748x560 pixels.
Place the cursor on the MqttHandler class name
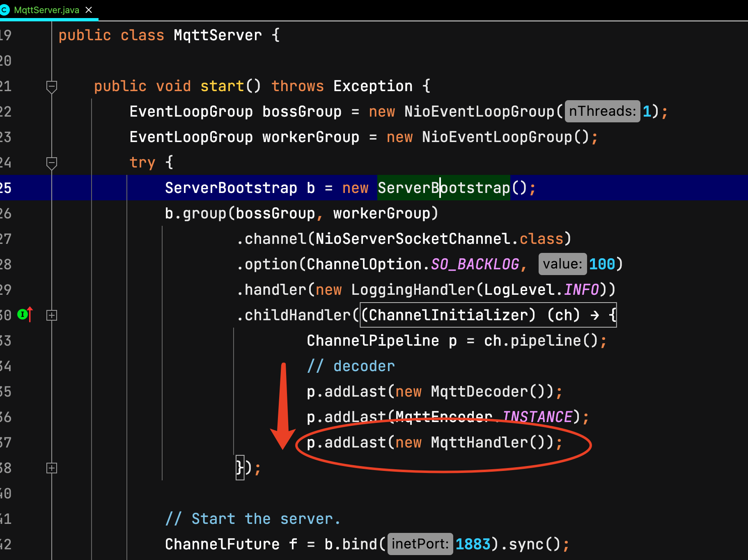click(x=479, y=443)
